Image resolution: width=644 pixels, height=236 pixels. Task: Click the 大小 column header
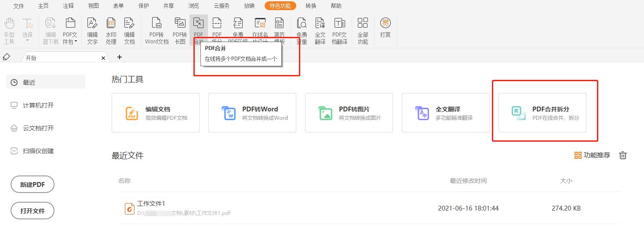click(x=566, y=181)
